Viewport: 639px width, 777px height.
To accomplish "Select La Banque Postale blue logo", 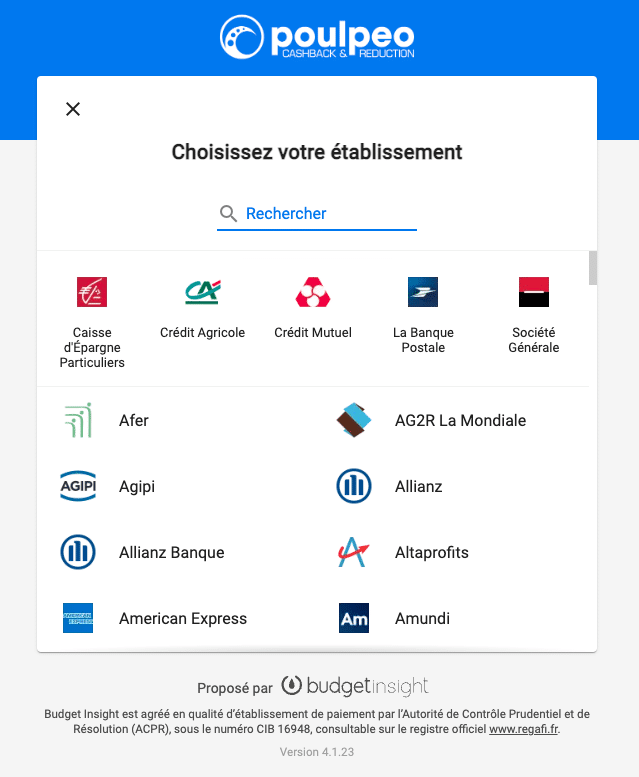I will (423, 292).
